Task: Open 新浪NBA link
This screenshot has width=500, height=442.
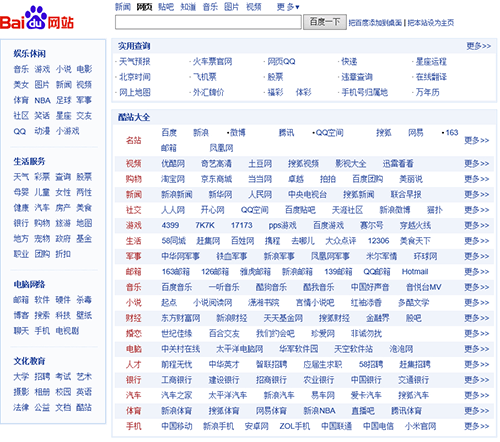Action: coord(319,411)
